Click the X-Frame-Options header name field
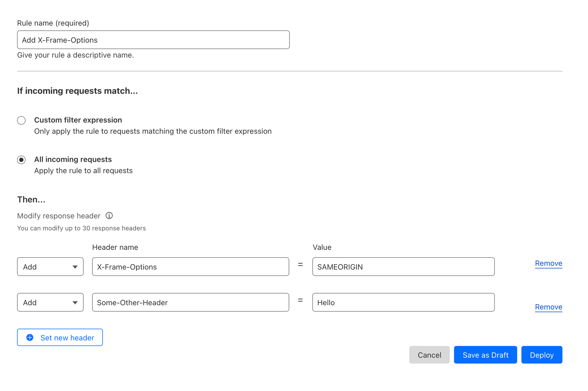 pos(191,267)
